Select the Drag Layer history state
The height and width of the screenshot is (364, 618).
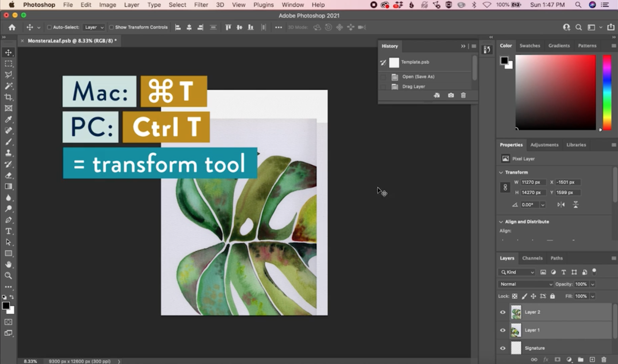tap(414, 86)
